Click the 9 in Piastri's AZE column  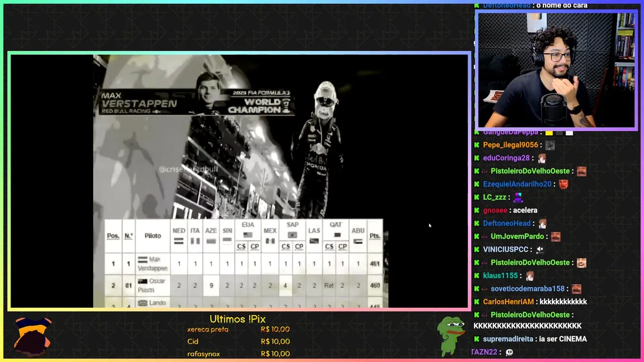coord(211,286)
